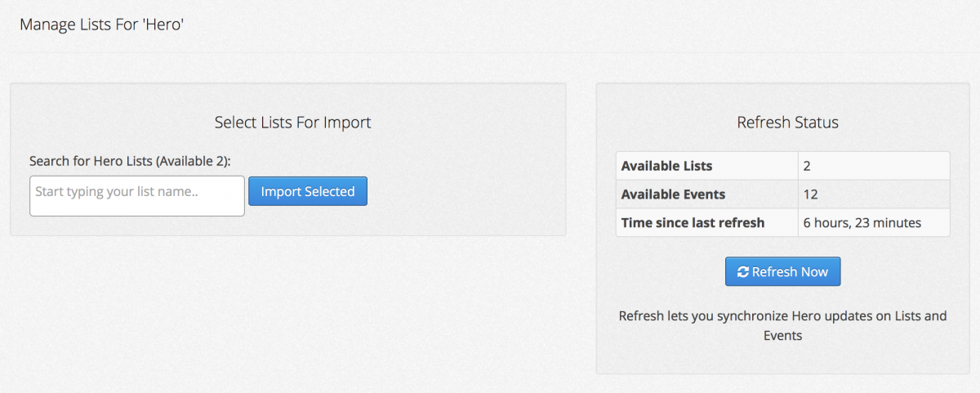Image resolution: width=980 pixels, height=393 pixels.
Task: Click the Available Events value 12
Action: click(x=810, y=194)
